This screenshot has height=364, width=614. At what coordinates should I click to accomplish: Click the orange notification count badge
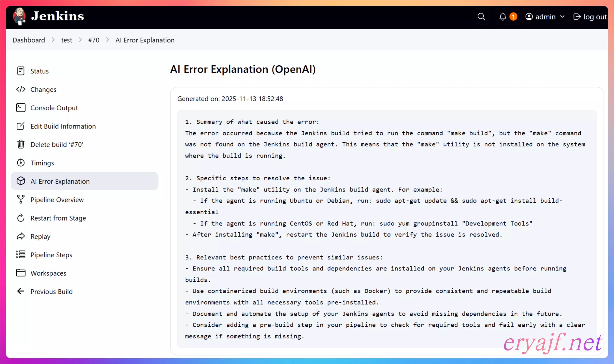(513, 17)
